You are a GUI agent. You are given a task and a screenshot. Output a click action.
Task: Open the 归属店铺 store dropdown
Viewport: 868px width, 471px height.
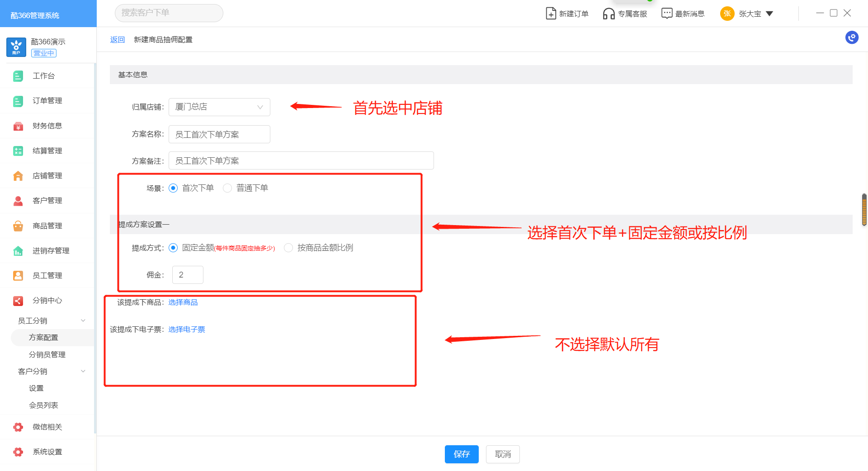[219, 107]
